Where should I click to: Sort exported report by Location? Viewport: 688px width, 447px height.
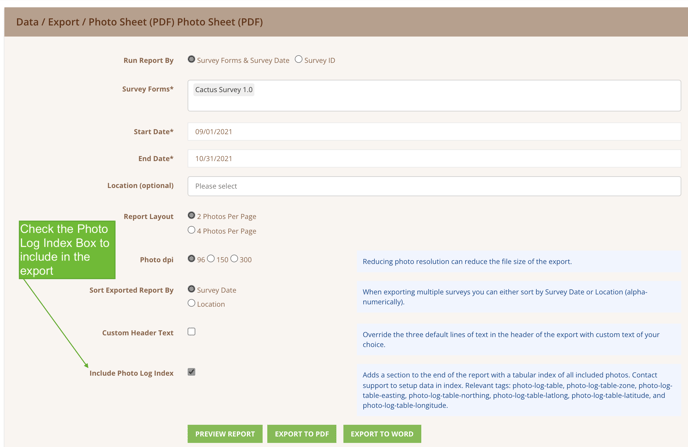coord(191,303)
